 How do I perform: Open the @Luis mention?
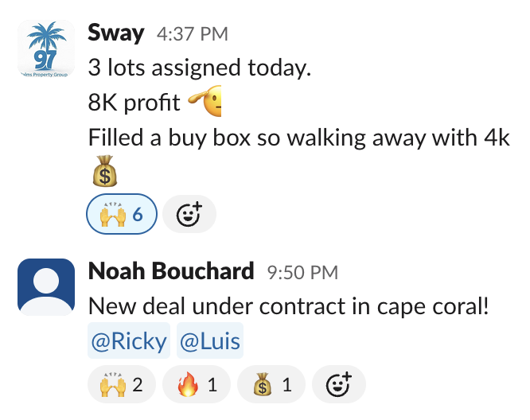210,340
